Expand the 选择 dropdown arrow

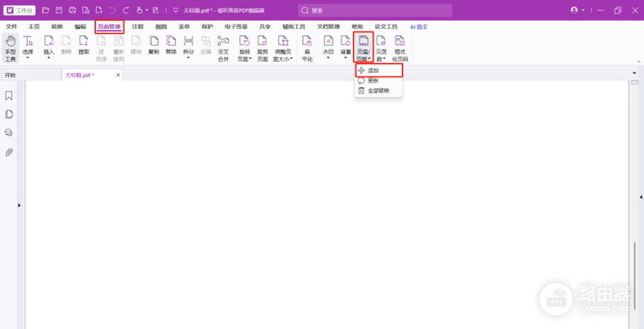point(28,58)
